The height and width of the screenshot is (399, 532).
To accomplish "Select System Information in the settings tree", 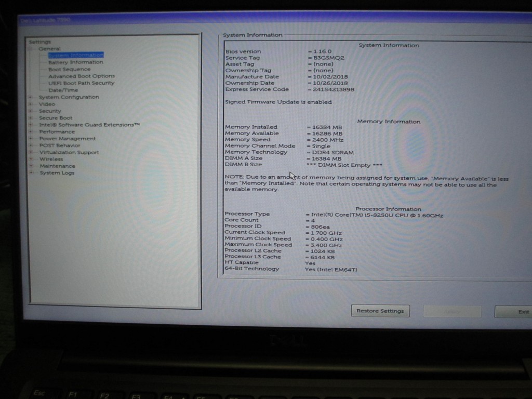I will 76,55.
